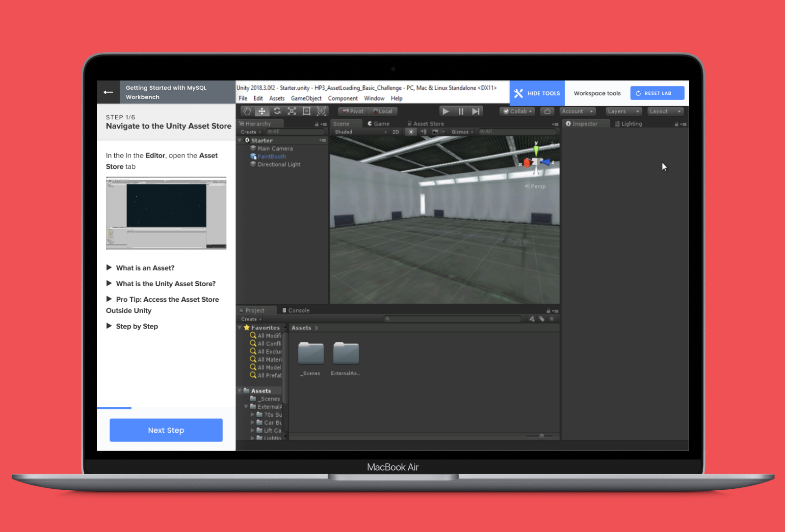The width and height of the screenshot is (785, 532).
Task: Select the Move tool
Action: point(262,111)
